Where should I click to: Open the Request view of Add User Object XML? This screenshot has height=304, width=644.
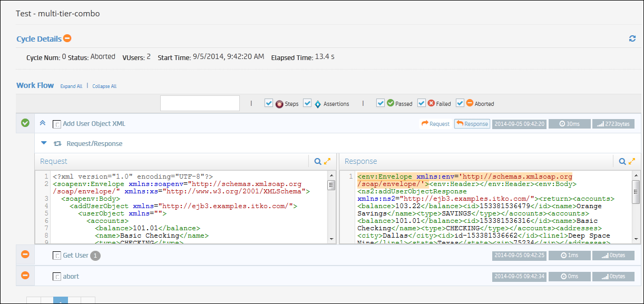435,123
